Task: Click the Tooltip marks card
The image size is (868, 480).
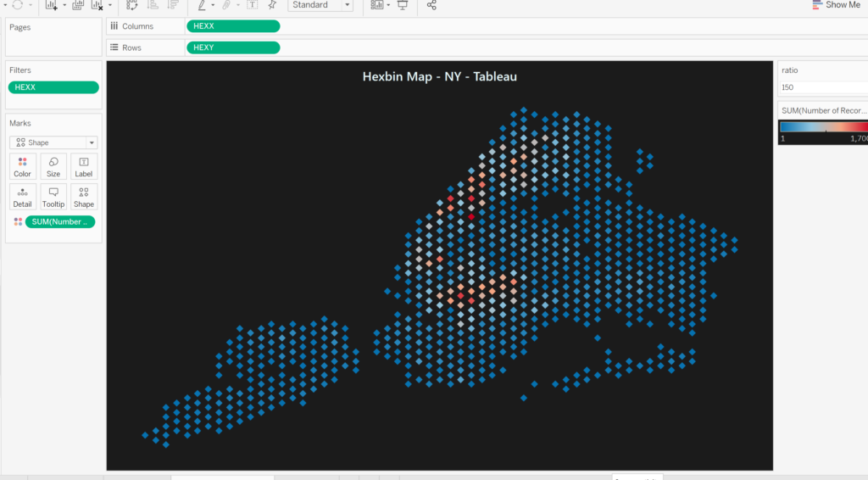Action: pos(53,197)
